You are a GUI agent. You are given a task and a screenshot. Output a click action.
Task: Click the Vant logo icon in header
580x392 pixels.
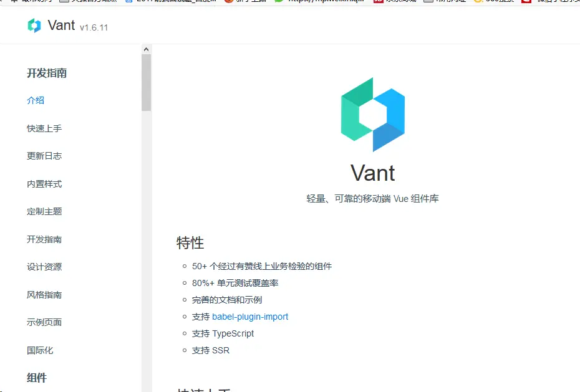[x=34, y=26]
